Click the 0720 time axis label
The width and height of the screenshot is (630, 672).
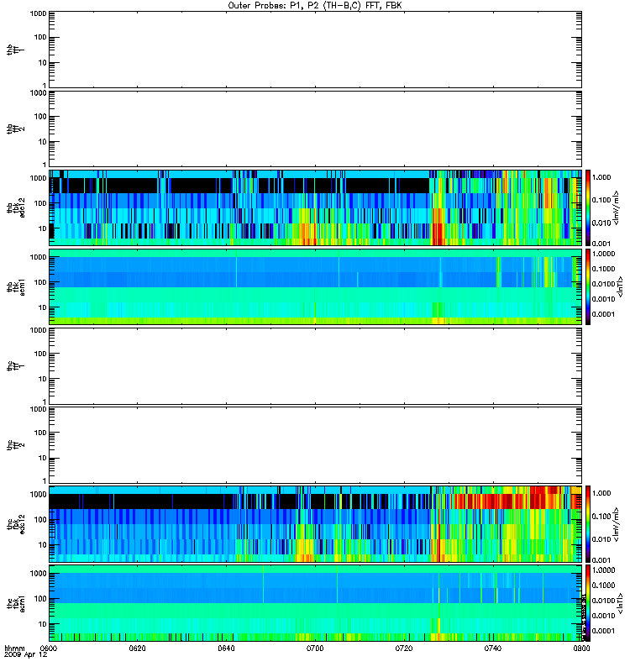click(404, 648)
